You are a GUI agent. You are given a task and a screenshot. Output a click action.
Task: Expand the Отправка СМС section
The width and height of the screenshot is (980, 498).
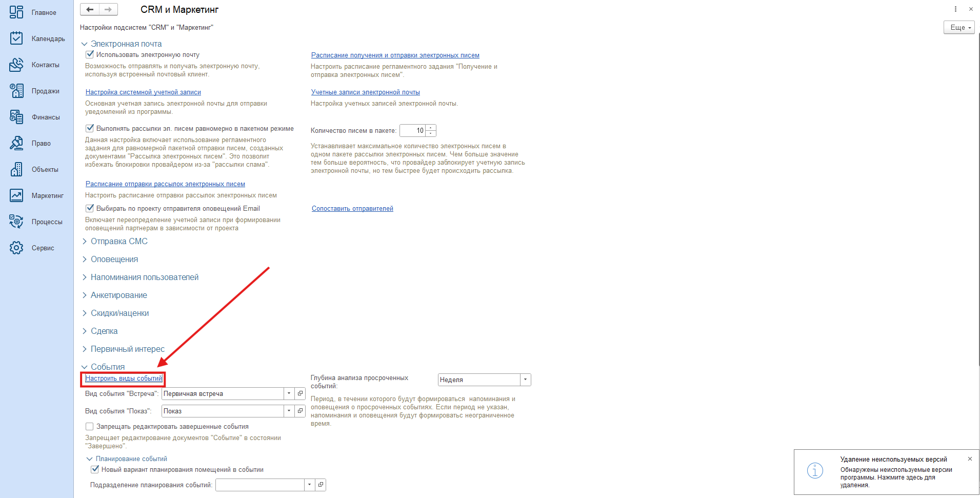[x=119, y=241]
